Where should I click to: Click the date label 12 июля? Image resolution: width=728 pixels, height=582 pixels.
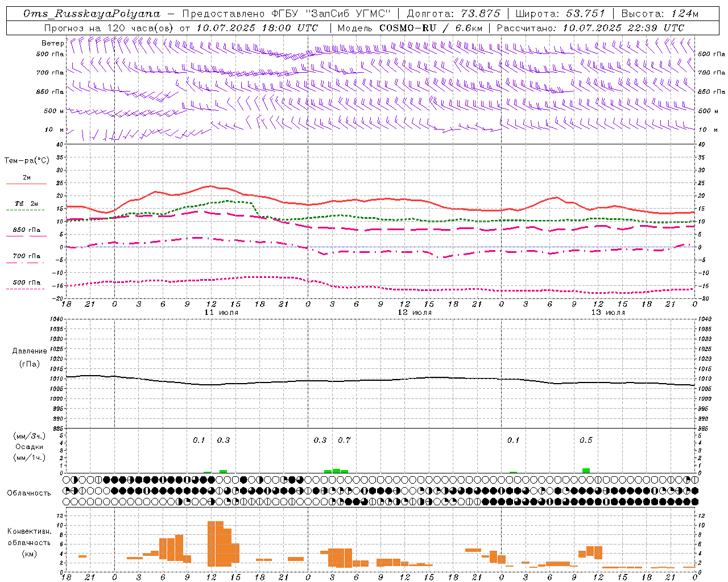tap(415, 313)
